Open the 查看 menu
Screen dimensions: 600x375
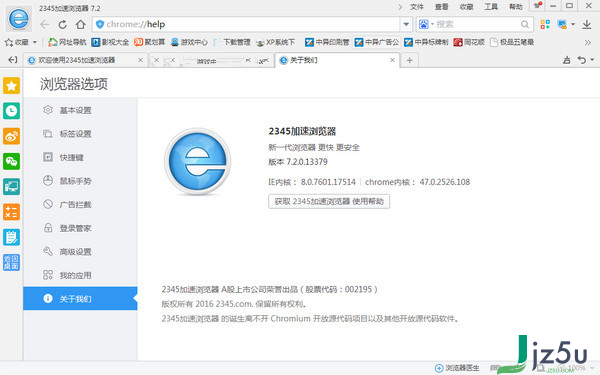(x=442, y=7)
